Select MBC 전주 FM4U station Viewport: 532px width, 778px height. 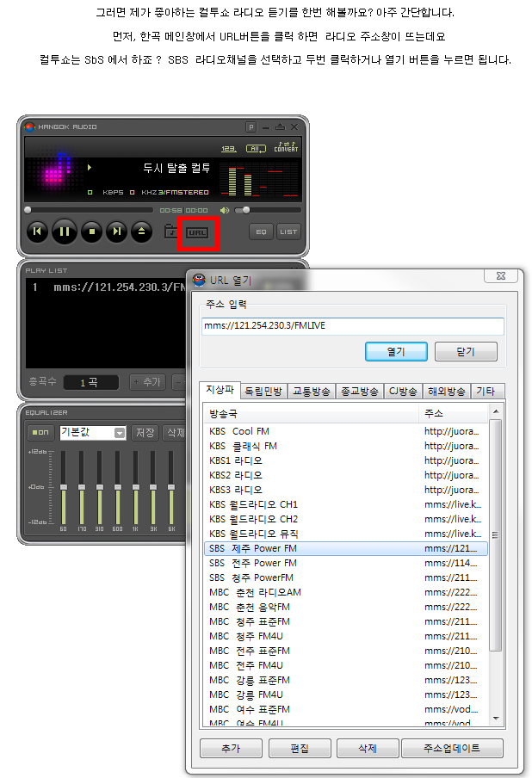pos(346,665)
